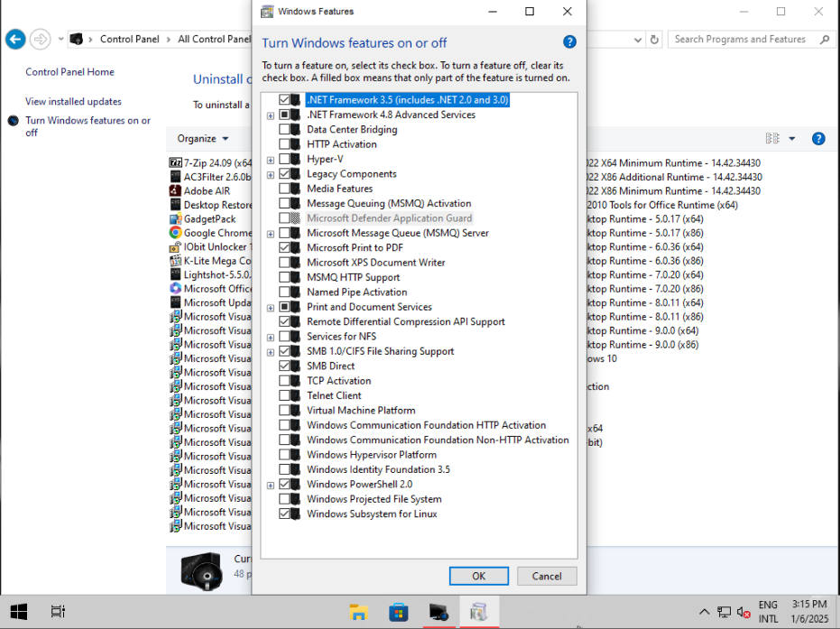Click the help icon in Windows Features dialog
Viewport: 840px width, 629px height.
point(569,42)
